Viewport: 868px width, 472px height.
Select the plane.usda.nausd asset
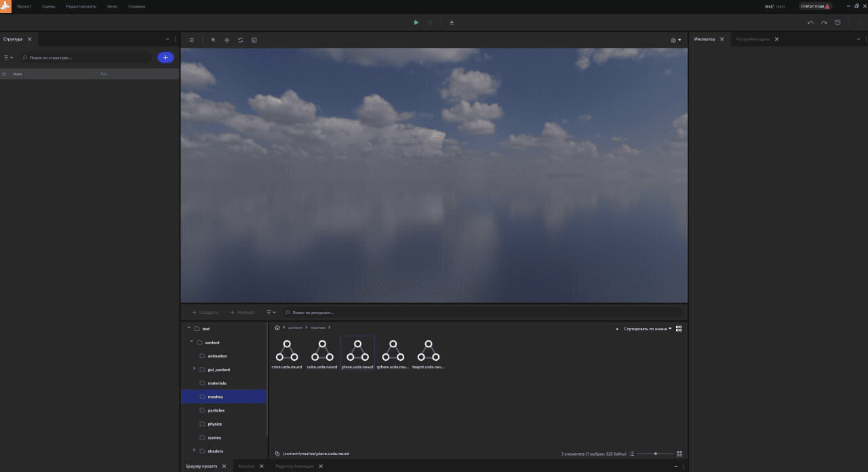coord(357,353)
